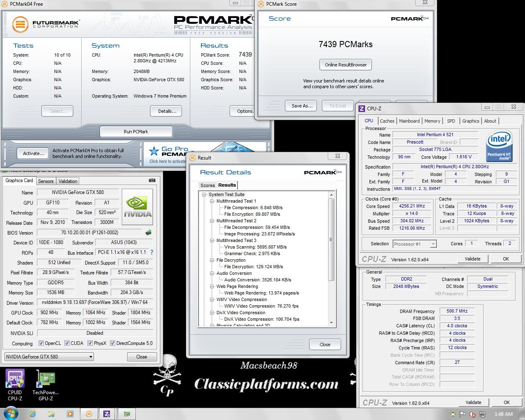Toggle the DirectCompute 5.0 checkbox
Viewport: 525px width, 420px height.
pos(112,343)
